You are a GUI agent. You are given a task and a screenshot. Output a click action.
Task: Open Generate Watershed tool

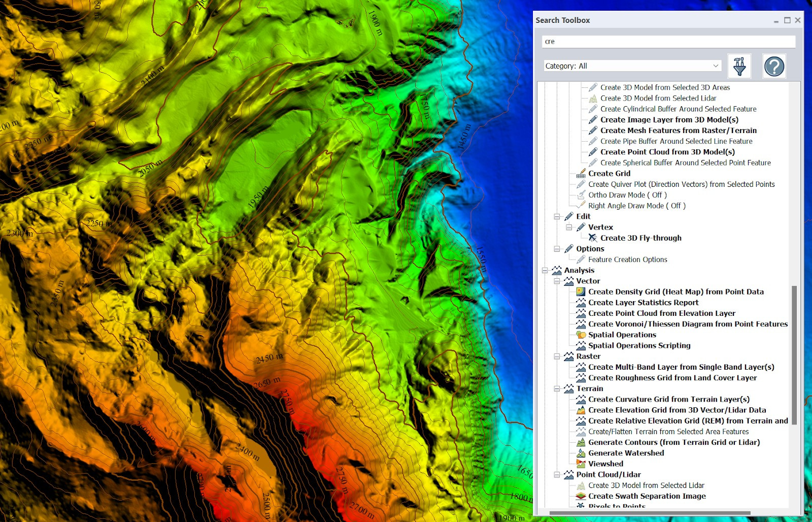[x=626, y=453]
